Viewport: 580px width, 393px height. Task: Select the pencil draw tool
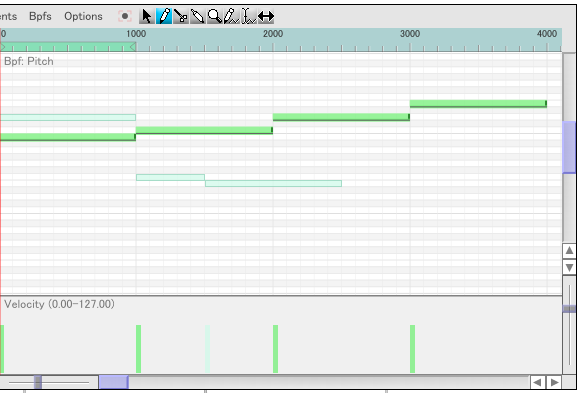tap(164, 16)
